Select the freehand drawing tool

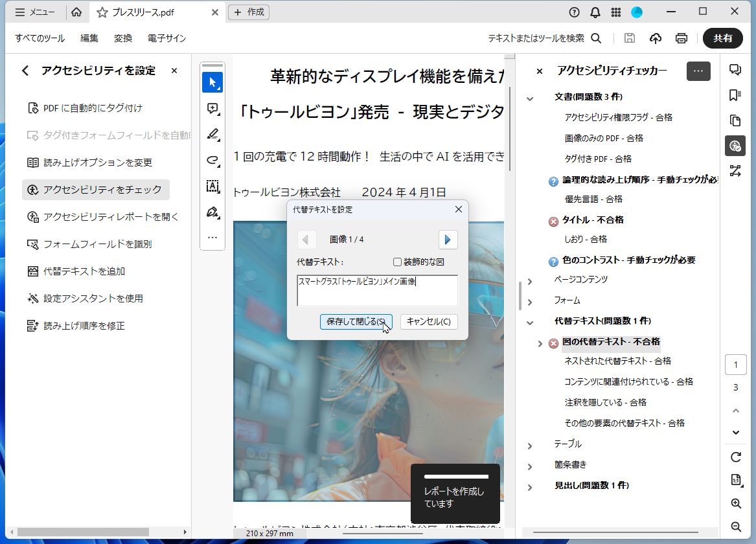click(212, 160)
